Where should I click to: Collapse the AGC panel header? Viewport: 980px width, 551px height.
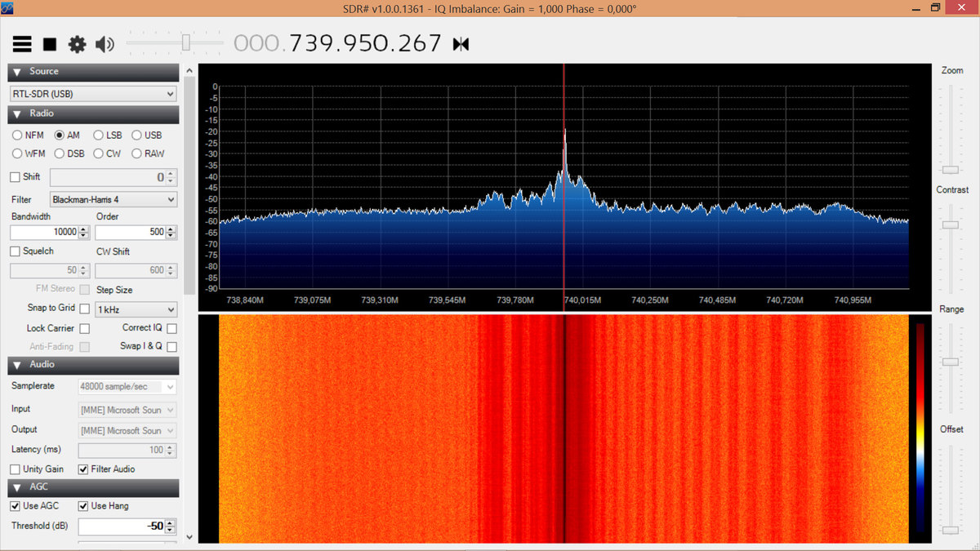[93, 487]
